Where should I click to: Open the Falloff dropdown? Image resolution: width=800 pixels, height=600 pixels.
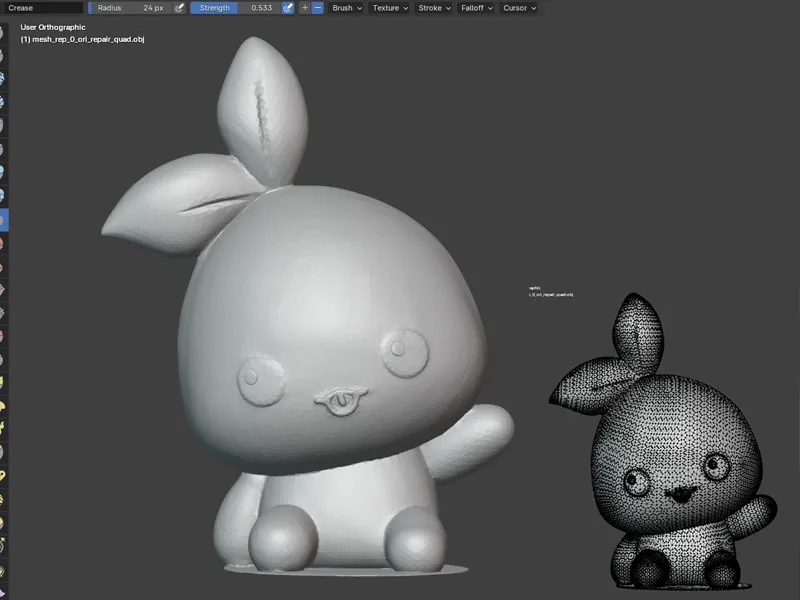point(477,8)
